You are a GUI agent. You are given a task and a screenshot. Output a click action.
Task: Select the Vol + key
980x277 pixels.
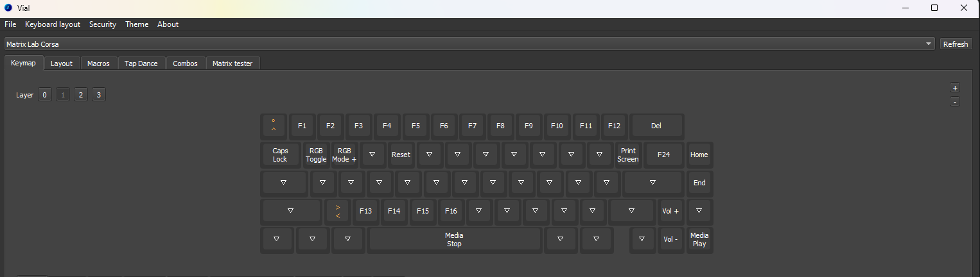tap(670, 211)
